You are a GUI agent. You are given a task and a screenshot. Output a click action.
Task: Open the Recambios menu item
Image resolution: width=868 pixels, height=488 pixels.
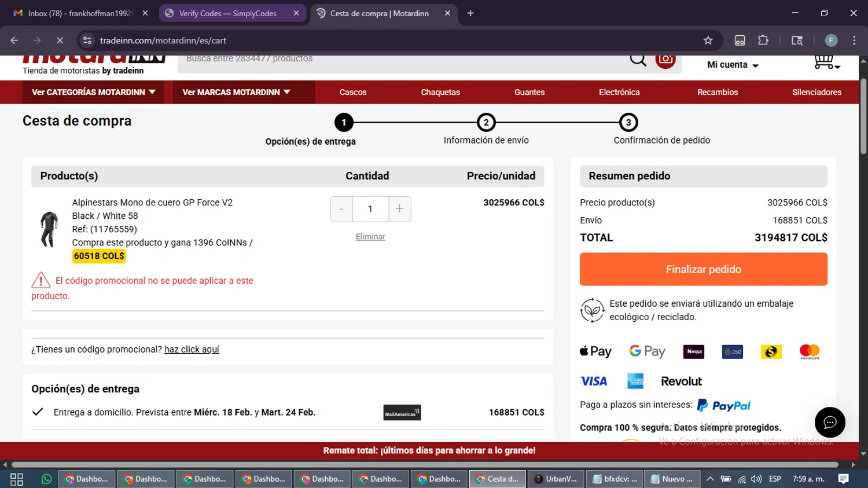click(x=718, y=92)
